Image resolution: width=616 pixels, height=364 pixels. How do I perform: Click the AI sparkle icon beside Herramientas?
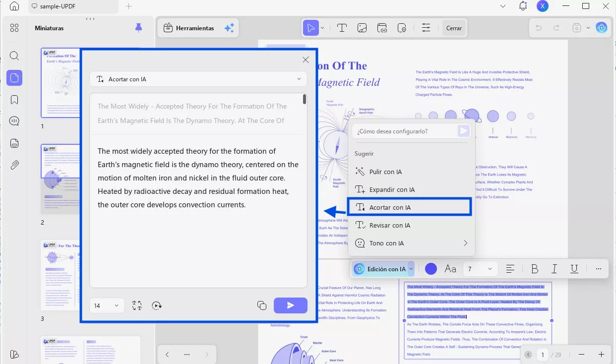(229, 28)
